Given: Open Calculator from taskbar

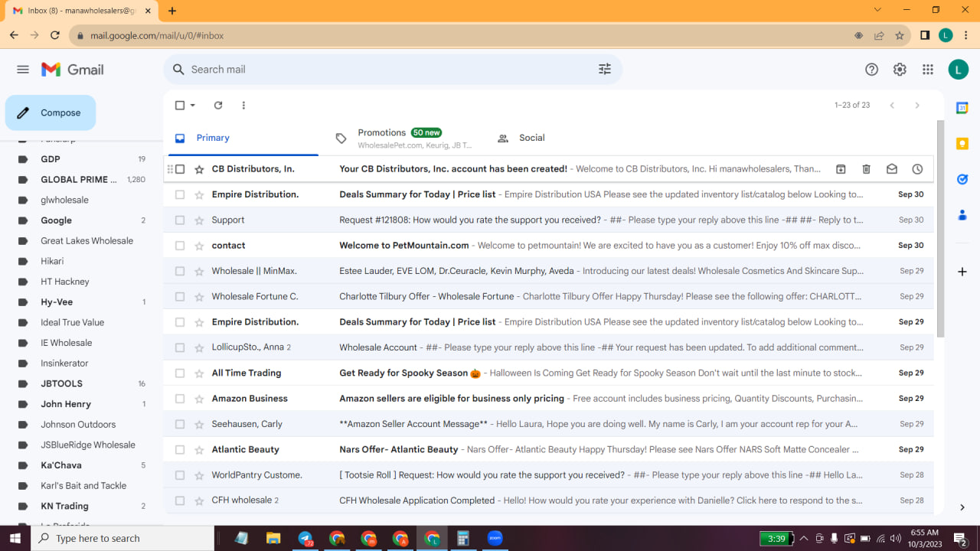Looking at the screenshot, I should 462,539.
